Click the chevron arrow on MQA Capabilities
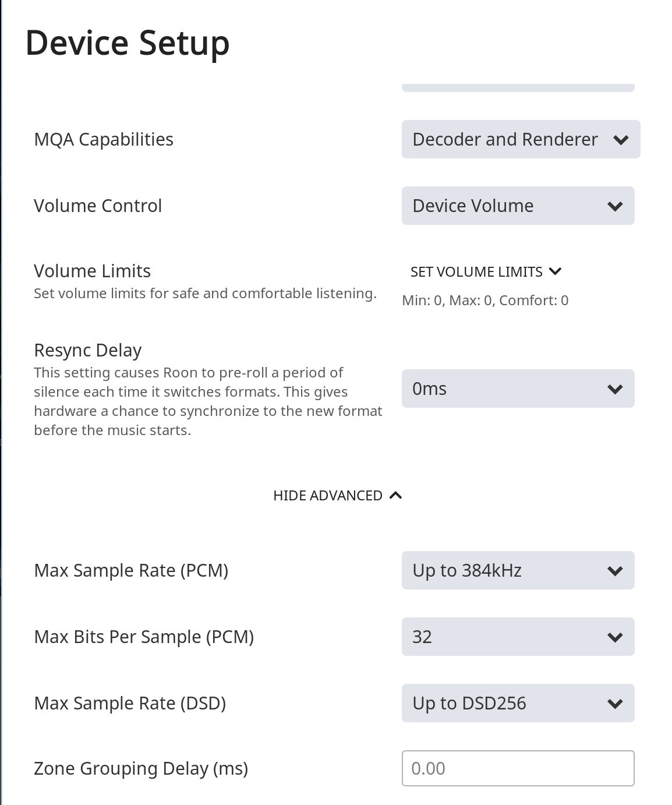Screen dimensions: 672x805 coord(621,140)
